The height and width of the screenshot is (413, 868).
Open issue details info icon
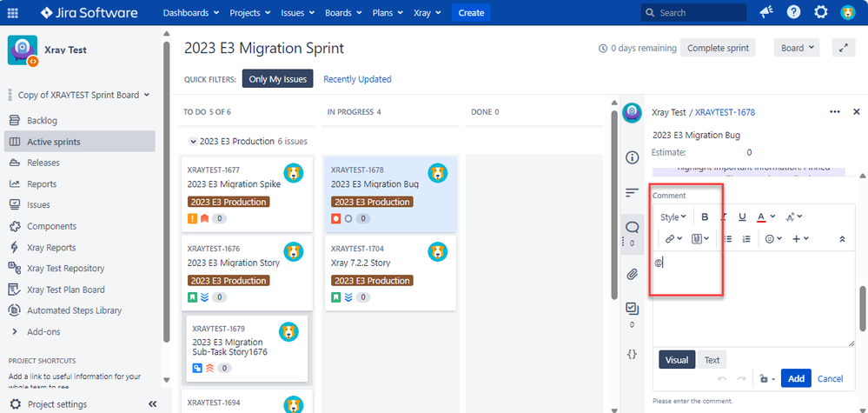tap(632, 157)
